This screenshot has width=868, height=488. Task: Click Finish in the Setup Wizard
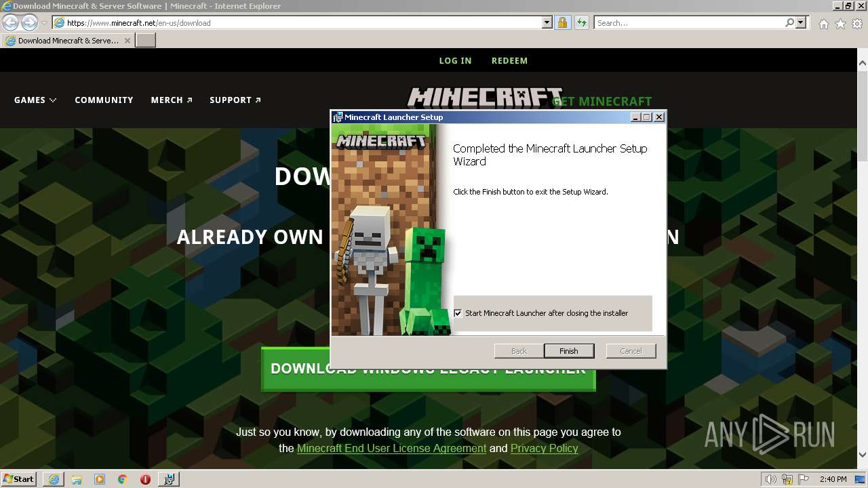(x=569, y=350)
